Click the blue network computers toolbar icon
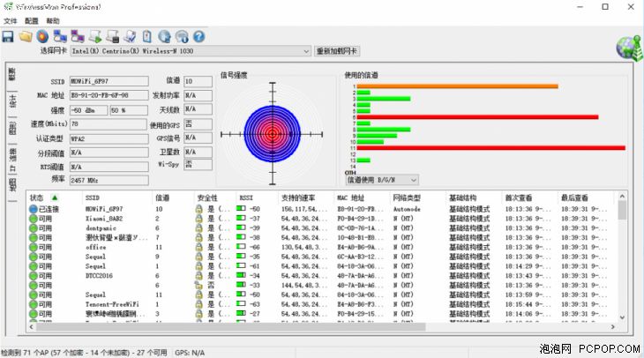Screen dimensions: 644x358 (60, 36)
